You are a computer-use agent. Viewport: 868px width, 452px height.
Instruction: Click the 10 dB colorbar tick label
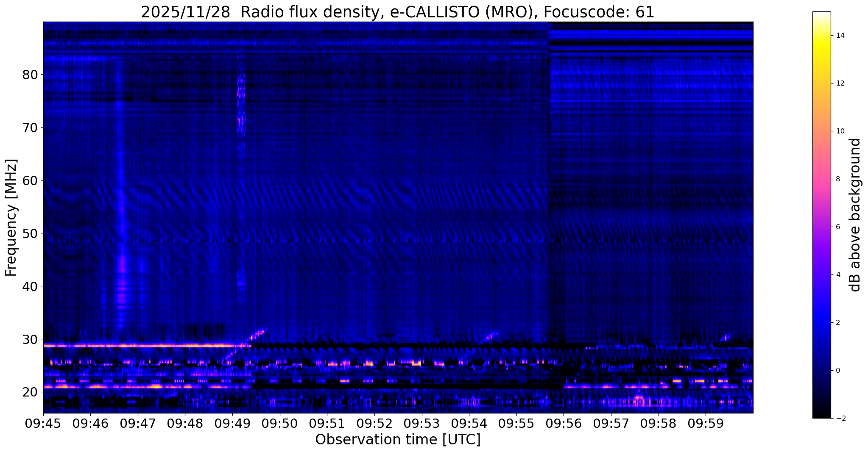coord(841,131)
